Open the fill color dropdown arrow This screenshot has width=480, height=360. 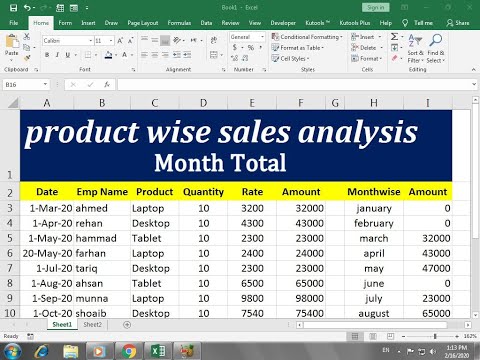click(116, 55)
